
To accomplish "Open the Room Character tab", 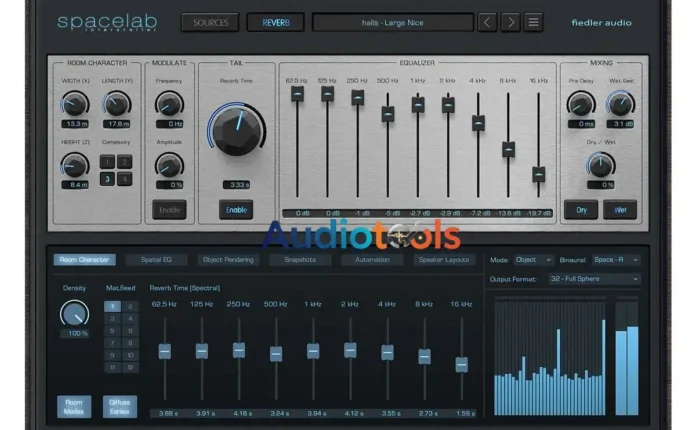I will pos(84,260).
